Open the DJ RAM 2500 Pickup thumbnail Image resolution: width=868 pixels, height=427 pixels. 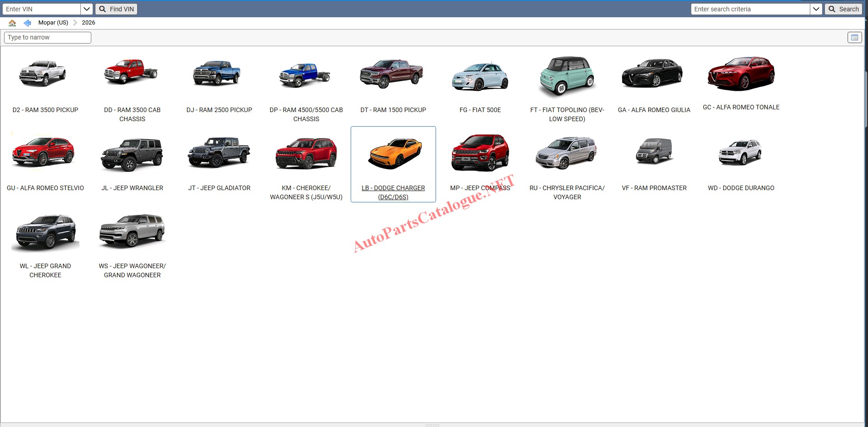click(x=217, y=73)
